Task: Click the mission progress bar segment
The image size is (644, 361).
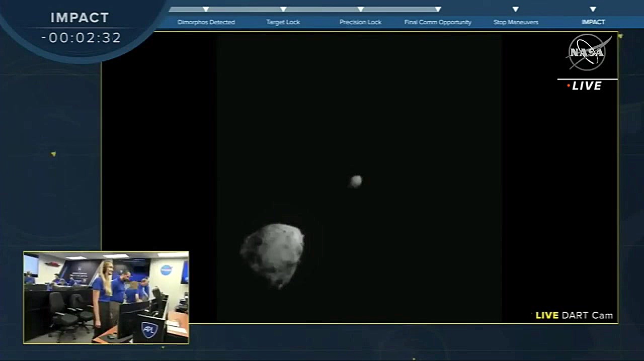Action: [x=303, y=9]
